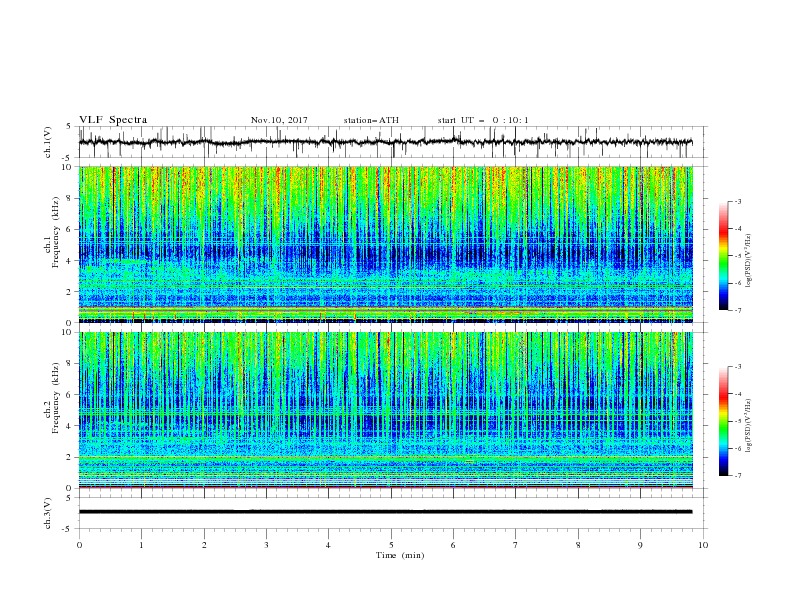Click the "9" tick label on the Time axis

pos(640,545)
